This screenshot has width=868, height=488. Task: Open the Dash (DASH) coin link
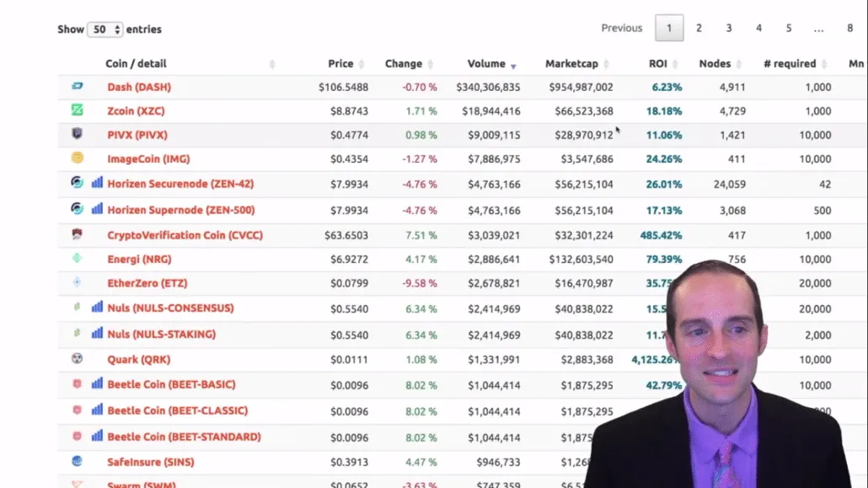[139, 87]
